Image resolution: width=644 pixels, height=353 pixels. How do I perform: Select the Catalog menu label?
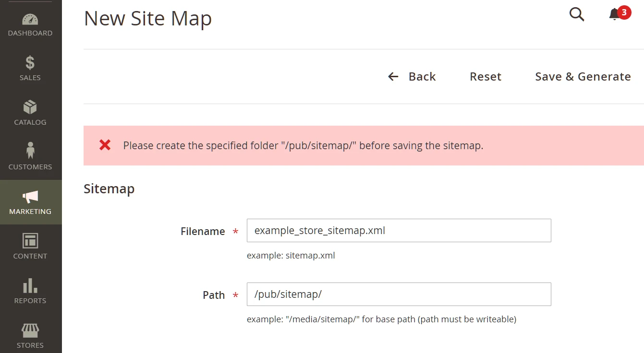click(x=30, y=122)
